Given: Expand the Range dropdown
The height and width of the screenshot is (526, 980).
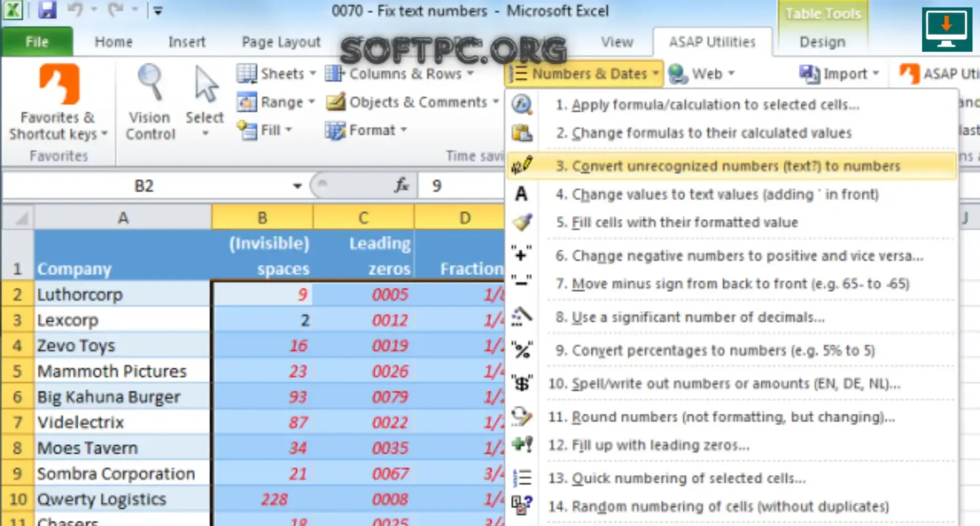Looking at the screenshot, I should click(x=276, y=102).
